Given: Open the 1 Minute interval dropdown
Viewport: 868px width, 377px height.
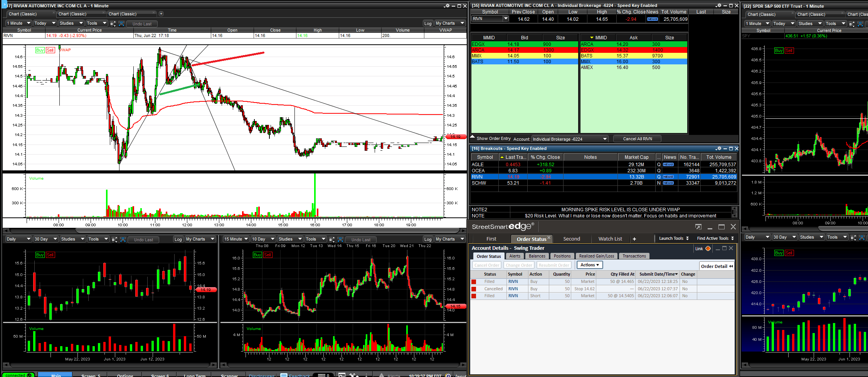Looking at the screenshot, I should (x=18, y=24).
